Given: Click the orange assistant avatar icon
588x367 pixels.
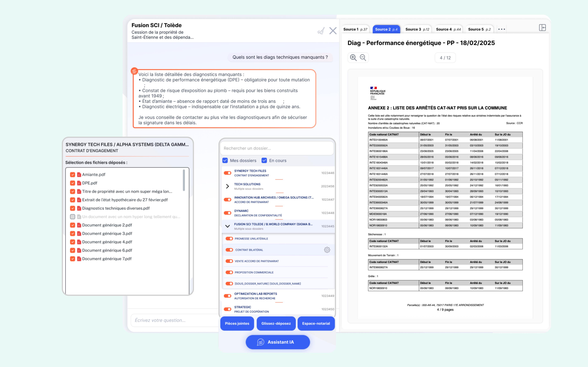Looking at the screenshot, I should tap(134, 71).
